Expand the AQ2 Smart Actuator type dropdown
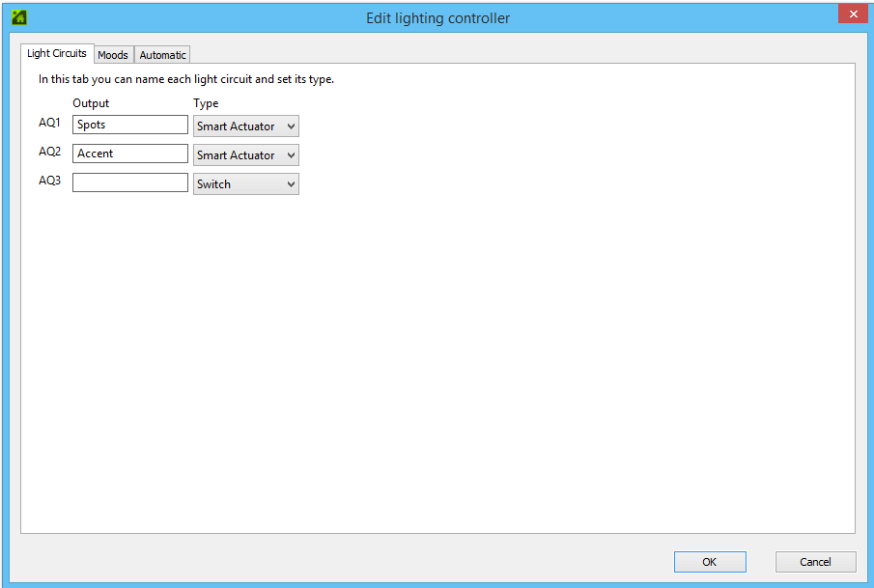Image resolution: width=874 pixels, height=588 pixels. tap(245, 155)
